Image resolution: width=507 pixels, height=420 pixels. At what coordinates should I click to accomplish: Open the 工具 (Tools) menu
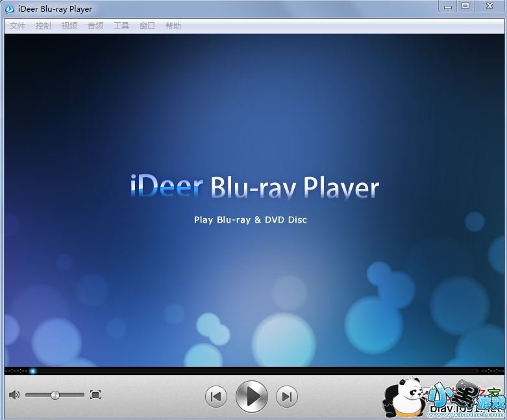121,25
